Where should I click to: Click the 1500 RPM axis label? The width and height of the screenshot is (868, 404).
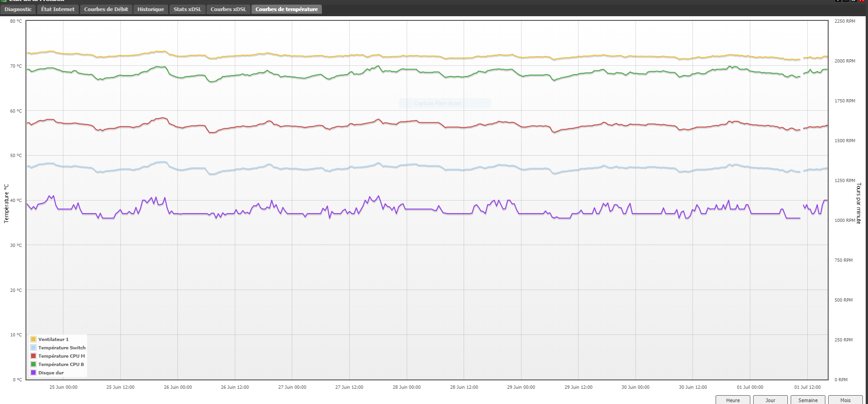(845, 140)
